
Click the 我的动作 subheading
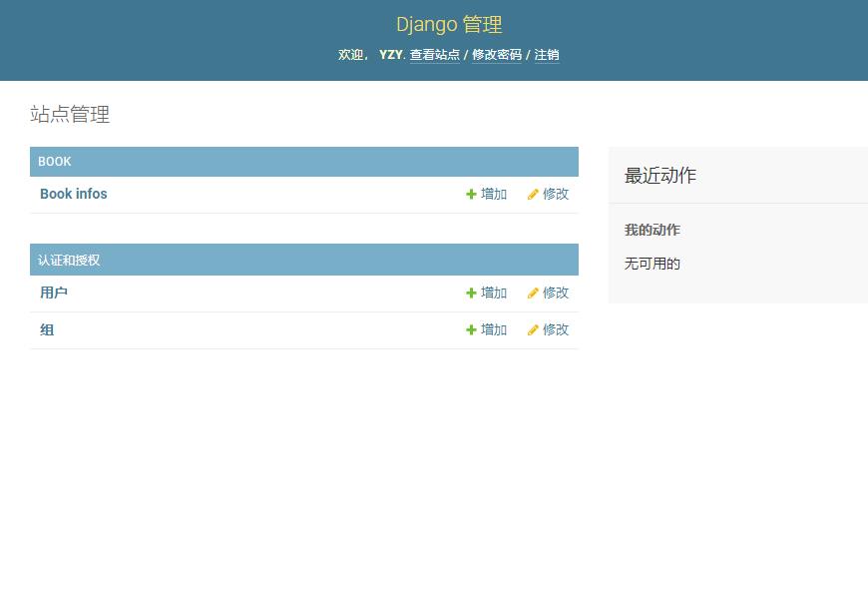[652, 230]
